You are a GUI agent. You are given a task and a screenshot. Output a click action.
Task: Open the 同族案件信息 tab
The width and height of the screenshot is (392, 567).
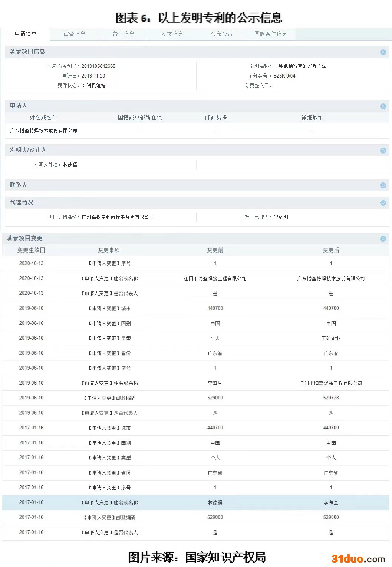pyautogui.click(x=270, y=34)
